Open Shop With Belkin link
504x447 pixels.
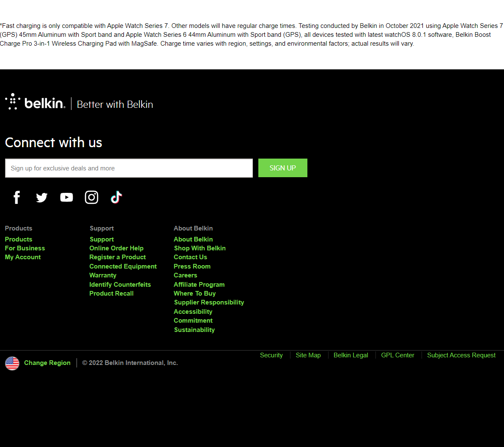[200, 248]
